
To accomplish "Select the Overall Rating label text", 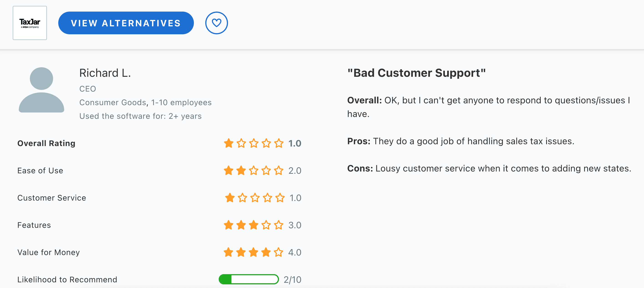I will point(46,143).
